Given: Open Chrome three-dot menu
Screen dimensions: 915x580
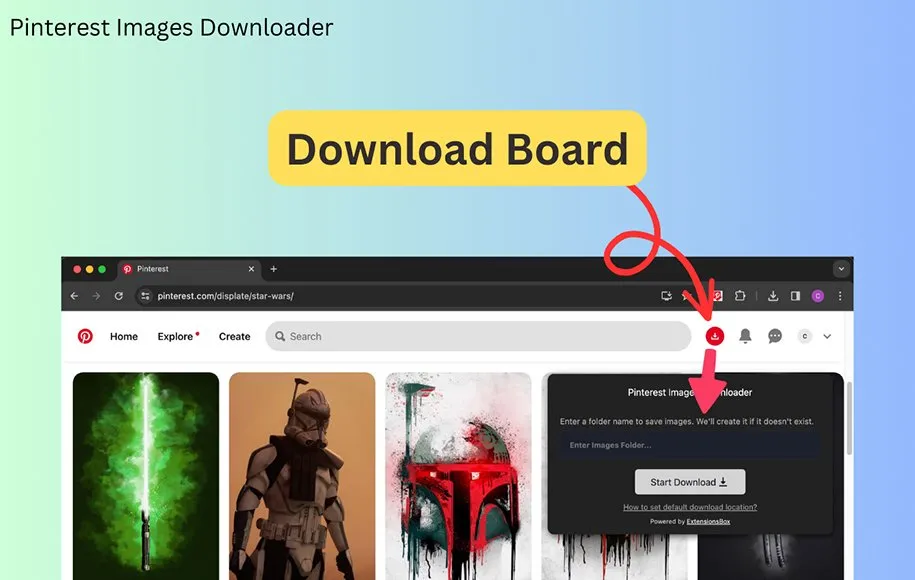Looking at the screenshot, I should (x=840, y=296).
